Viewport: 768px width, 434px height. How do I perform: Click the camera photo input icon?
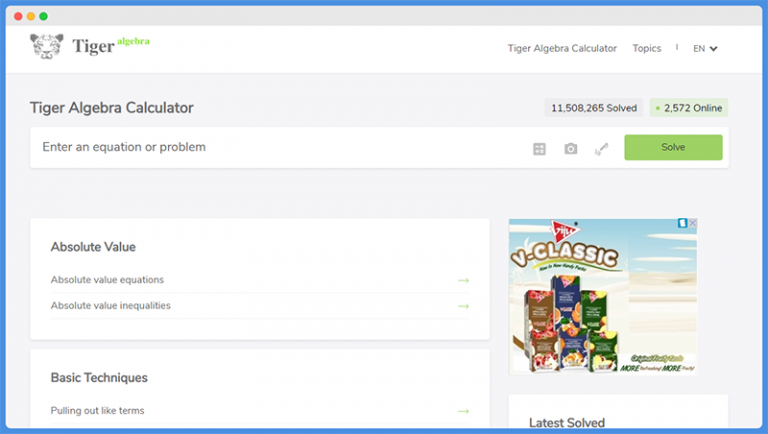[x=571, y=148]
